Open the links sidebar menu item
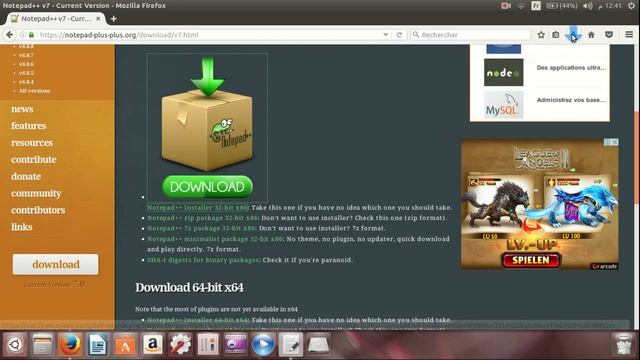This screenshot has height=360, width=640. click(x=22, y=227)
